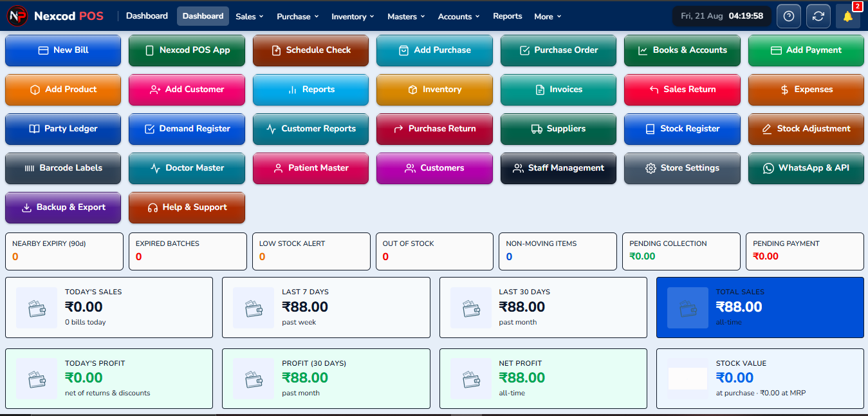Screen dimensions: 868x416
Task: Open the Customers tile
Action: 434,168
